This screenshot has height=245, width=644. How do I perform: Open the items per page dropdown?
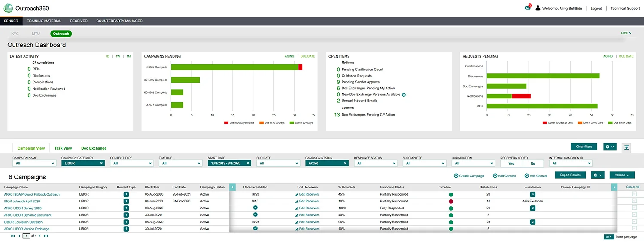[x=608, y=237]
